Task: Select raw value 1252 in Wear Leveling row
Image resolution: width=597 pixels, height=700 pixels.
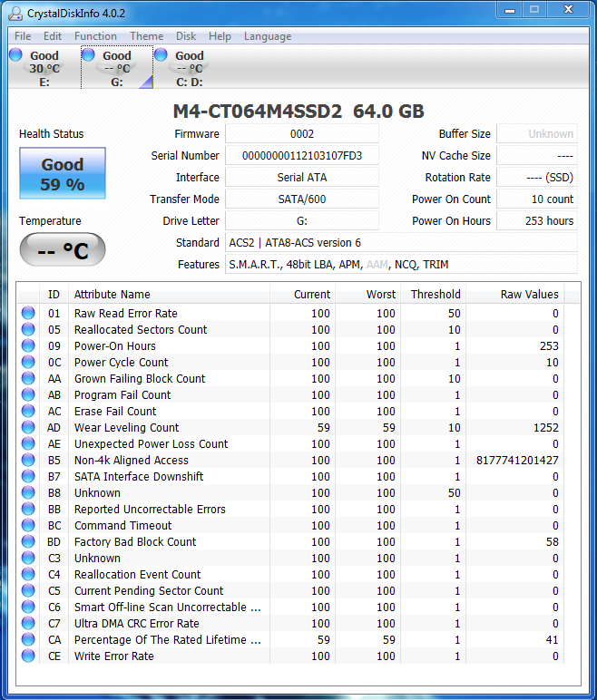Action: (x=546, y=428)
